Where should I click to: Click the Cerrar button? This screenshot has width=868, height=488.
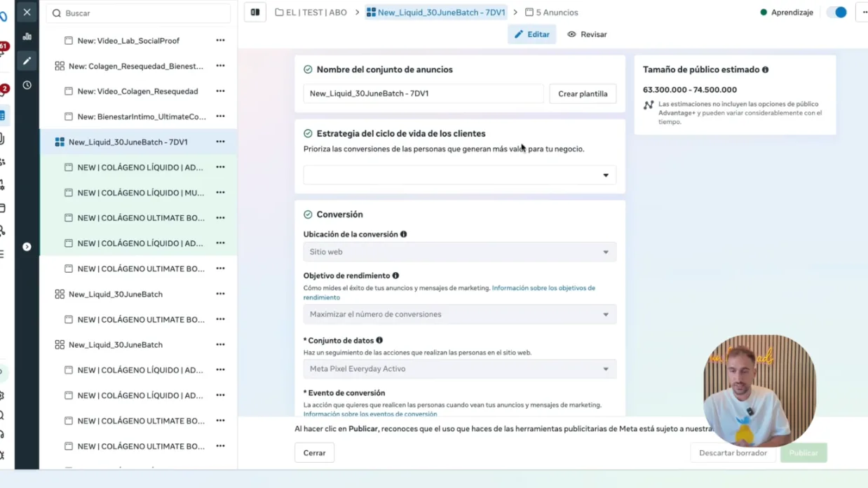tap(314, 453)
